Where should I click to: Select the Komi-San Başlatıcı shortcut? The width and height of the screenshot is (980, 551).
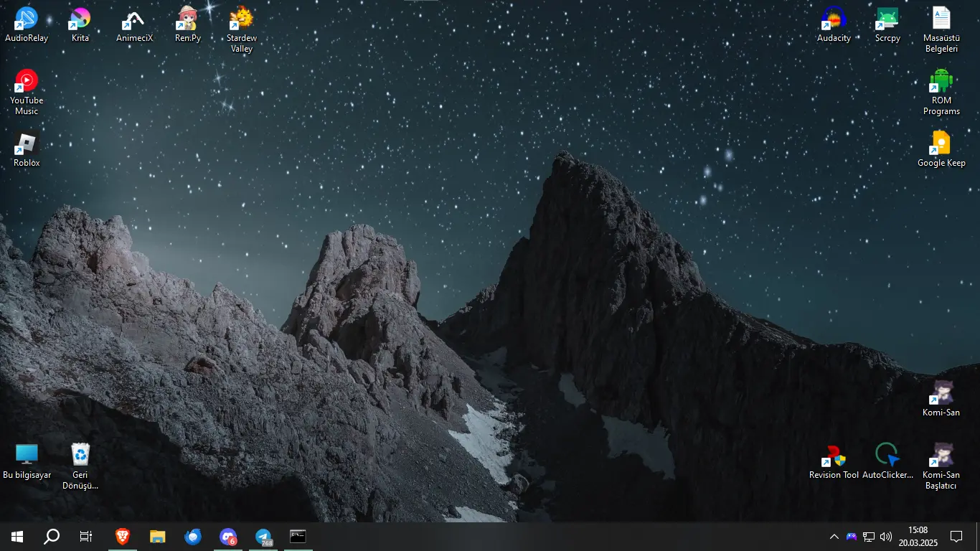click(x=941, y=466)
